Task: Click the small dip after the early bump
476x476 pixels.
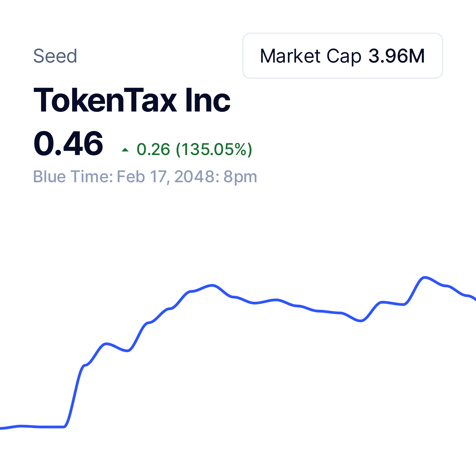Action: click(127, 350)
